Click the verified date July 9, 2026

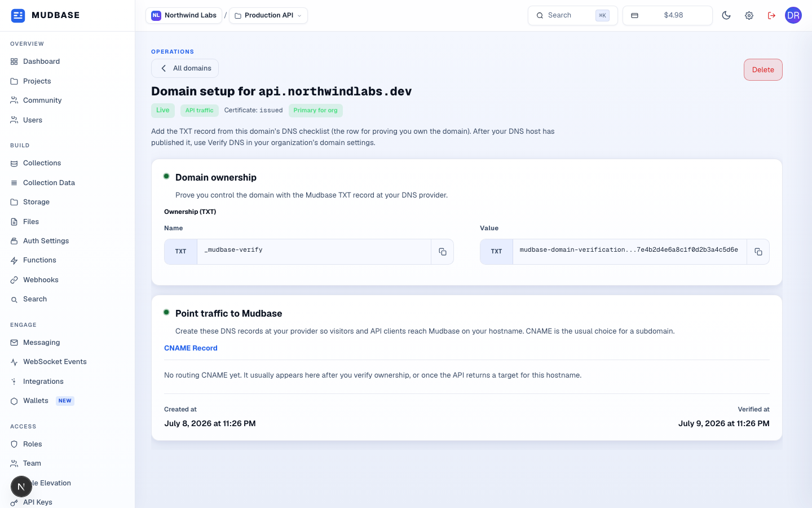724,424
